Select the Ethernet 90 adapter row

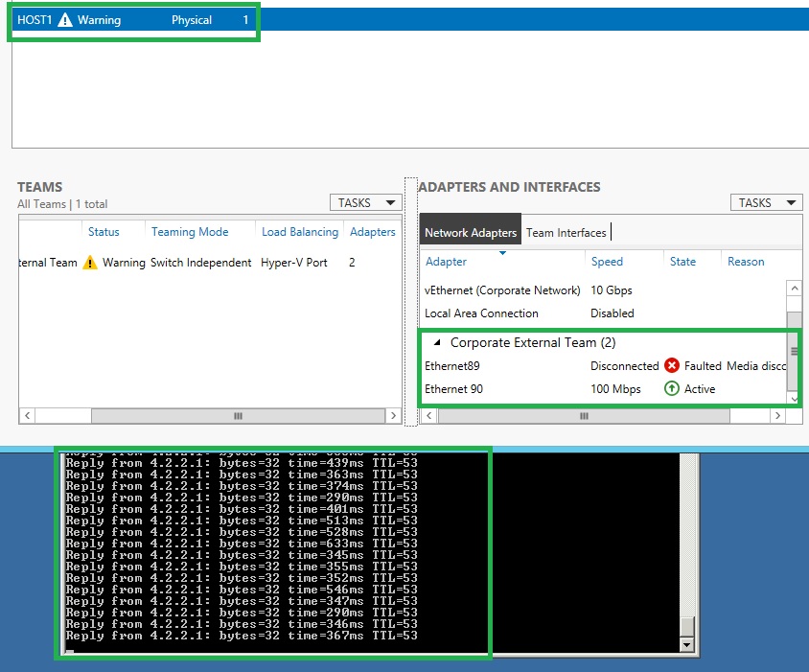tap(604, 388)
